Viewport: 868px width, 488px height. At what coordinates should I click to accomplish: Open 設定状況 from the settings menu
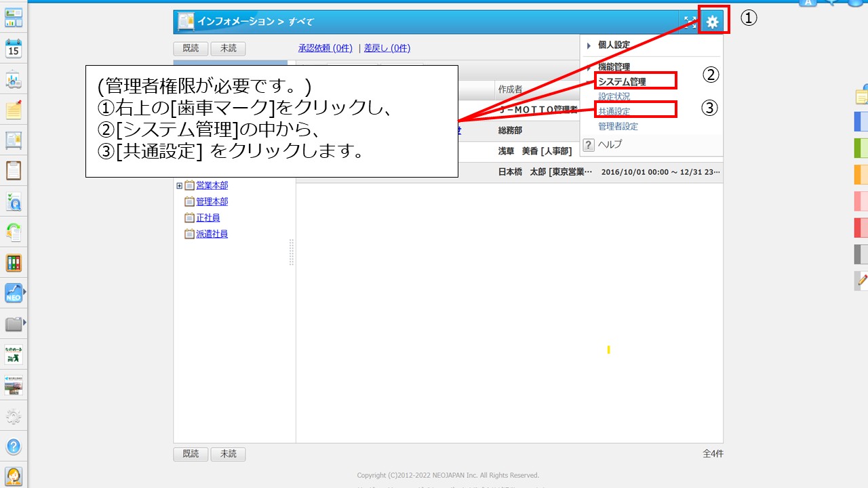pos(614,97)
